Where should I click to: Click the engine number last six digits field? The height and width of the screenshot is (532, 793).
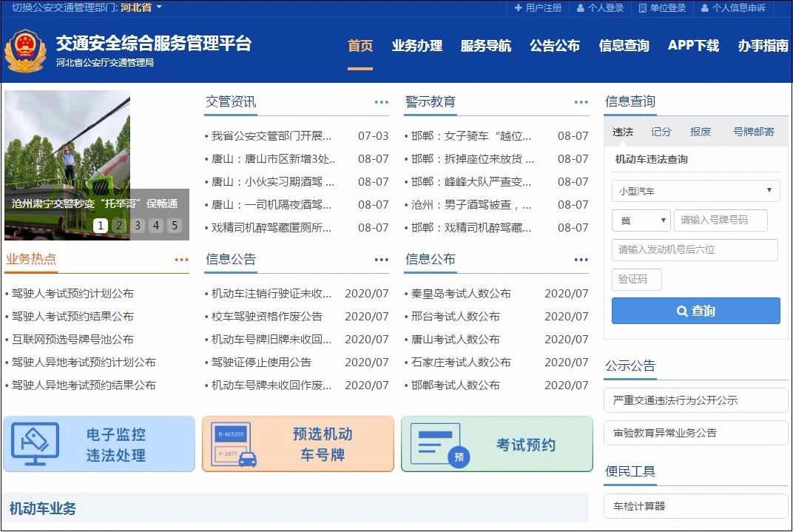694,250
